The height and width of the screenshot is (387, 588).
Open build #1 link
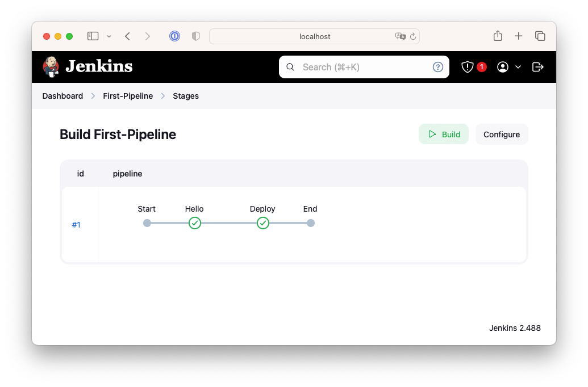coord(76,225)
